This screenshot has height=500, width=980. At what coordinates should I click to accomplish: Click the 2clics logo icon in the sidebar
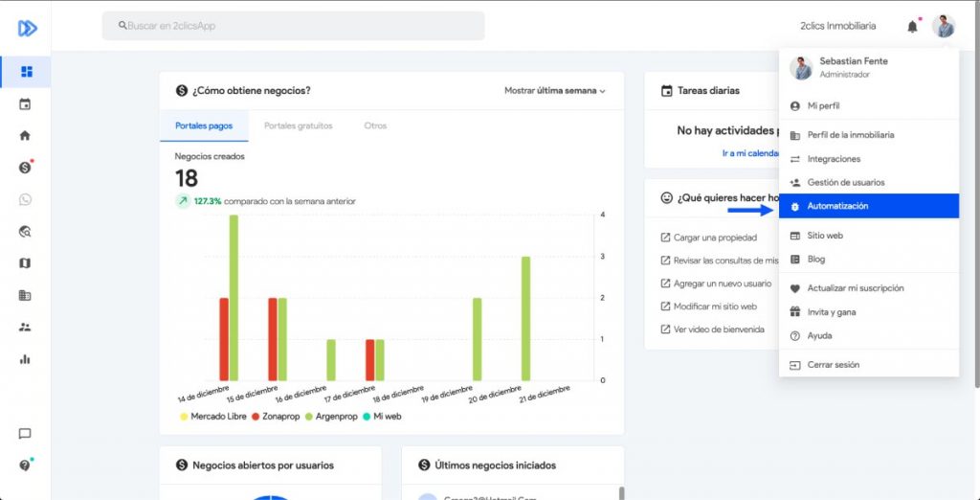[x=27, y=28]
